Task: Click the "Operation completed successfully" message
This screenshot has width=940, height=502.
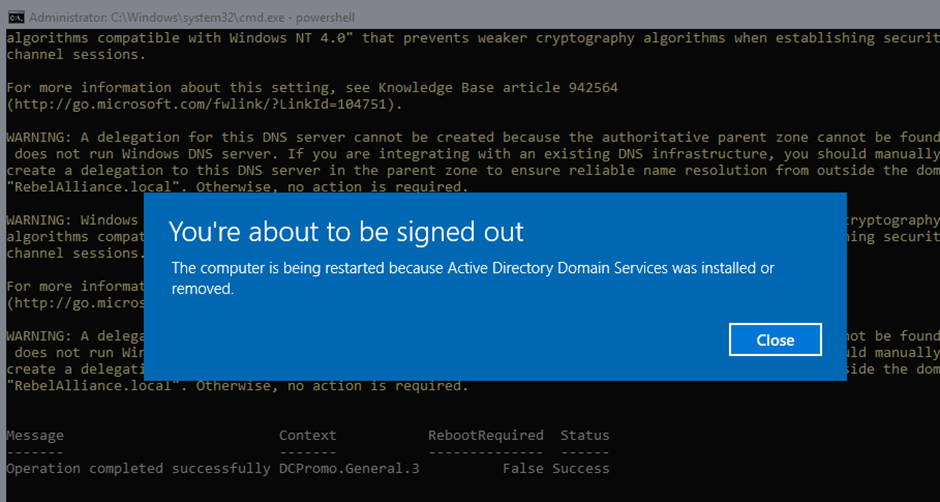Action: (x=138, y=468)
